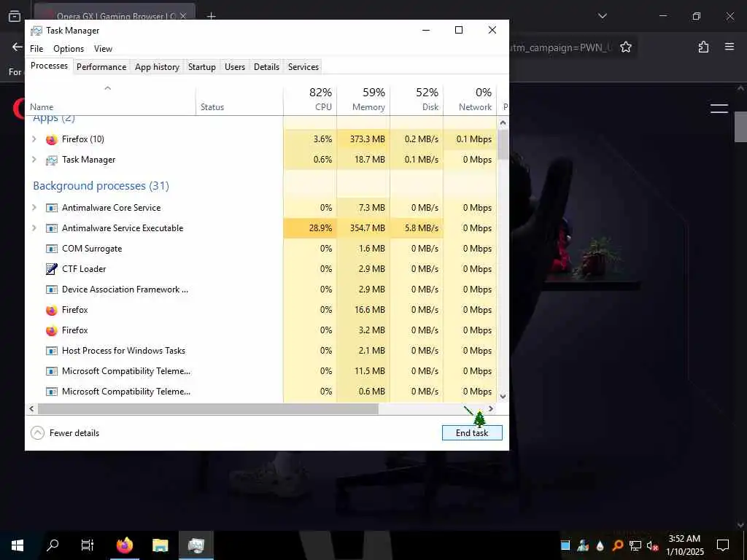Click the horizontal scroll-right arrow
The width and height of the screenshot is (747, 560).
pos(491,408)
